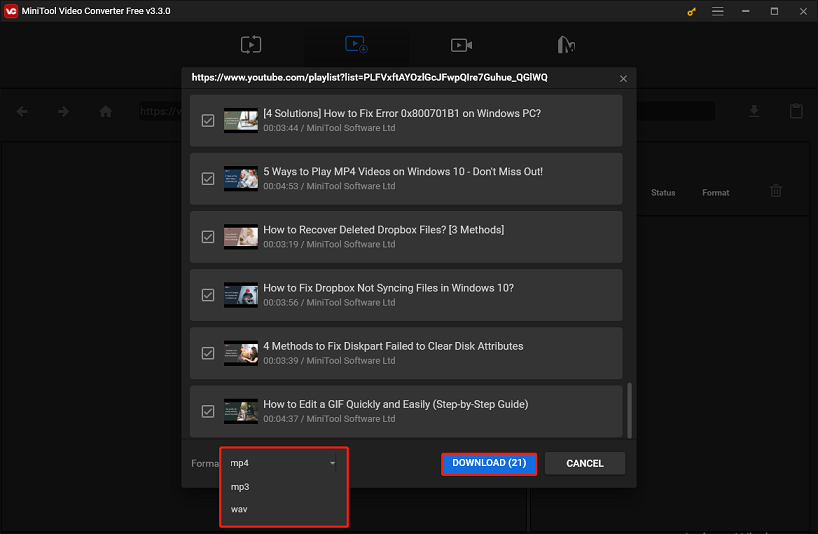Click thumbnail of Dropbox Not Syncing video
The width and height of the screenshot is (818, 534).
tap(241, 295)
